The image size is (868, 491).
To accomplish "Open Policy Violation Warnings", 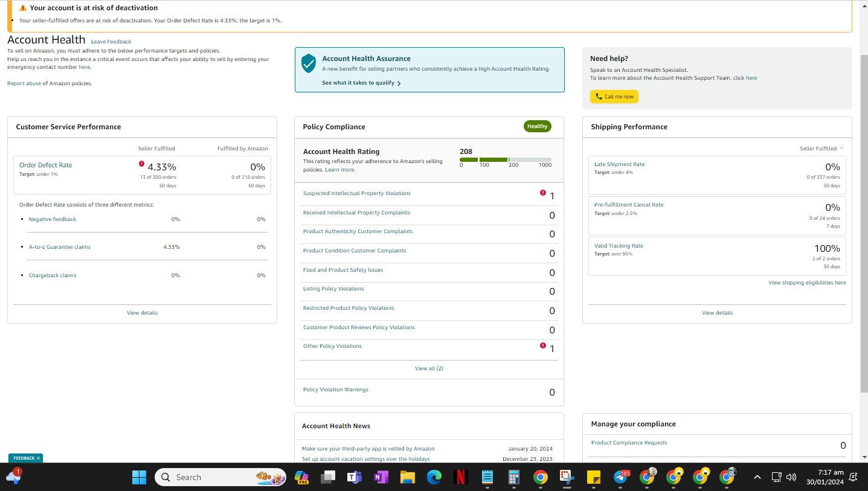I will [x=335, y=390].
